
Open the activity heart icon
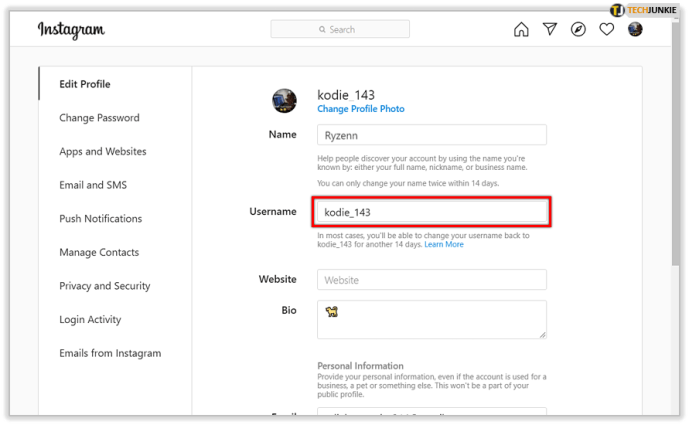pos(606,29)
